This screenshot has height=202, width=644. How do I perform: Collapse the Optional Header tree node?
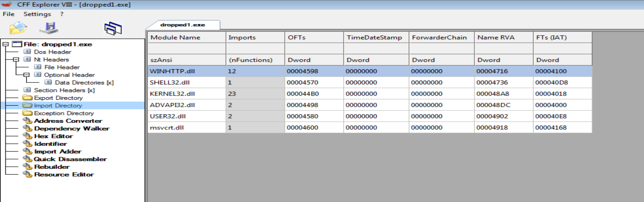(26, 75)
